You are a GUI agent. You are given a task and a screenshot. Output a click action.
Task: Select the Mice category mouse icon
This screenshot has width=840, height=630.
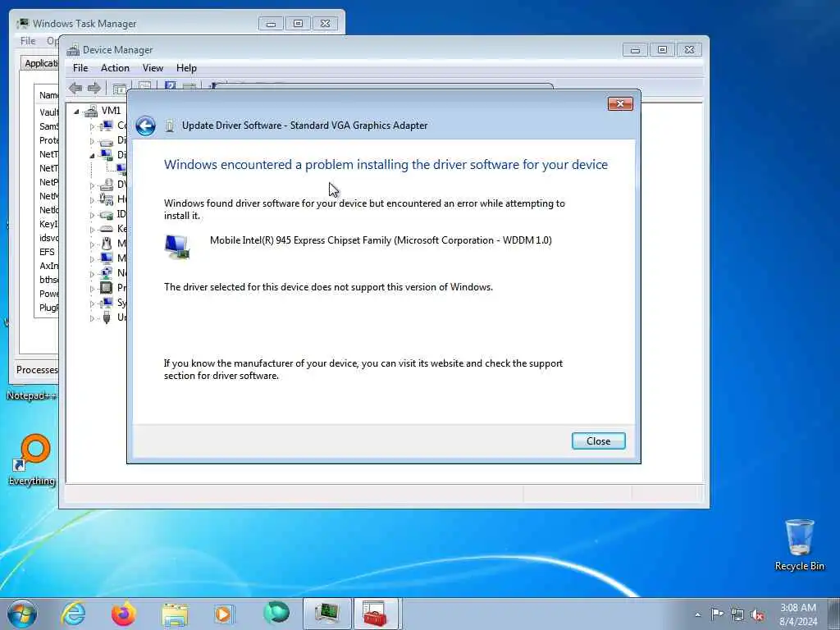(x=107, y=243)
